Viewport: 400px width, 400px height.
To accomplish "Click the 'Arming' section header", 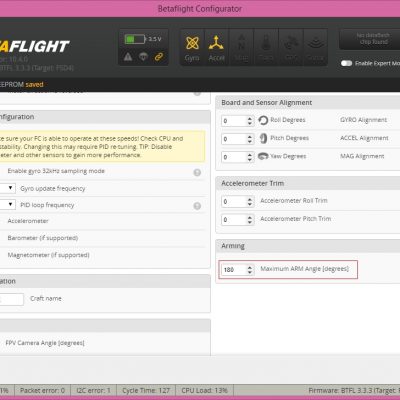I will [233, 246].
